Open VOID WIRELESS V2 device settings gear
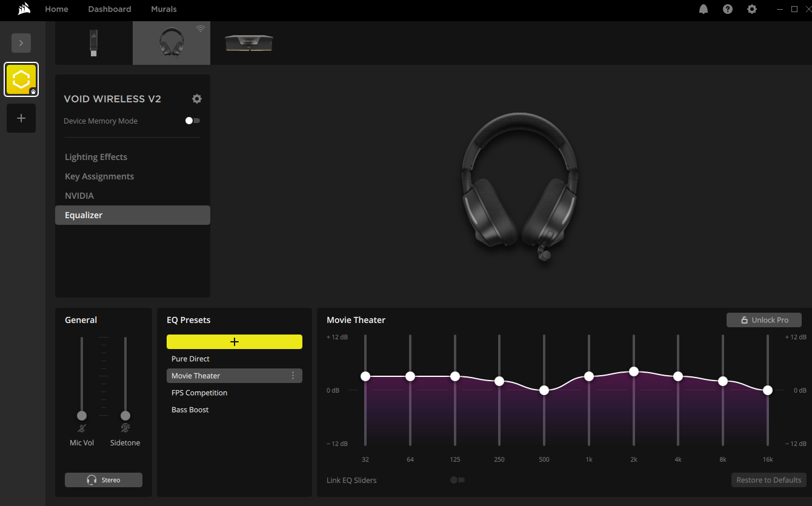 coord(196,98)
